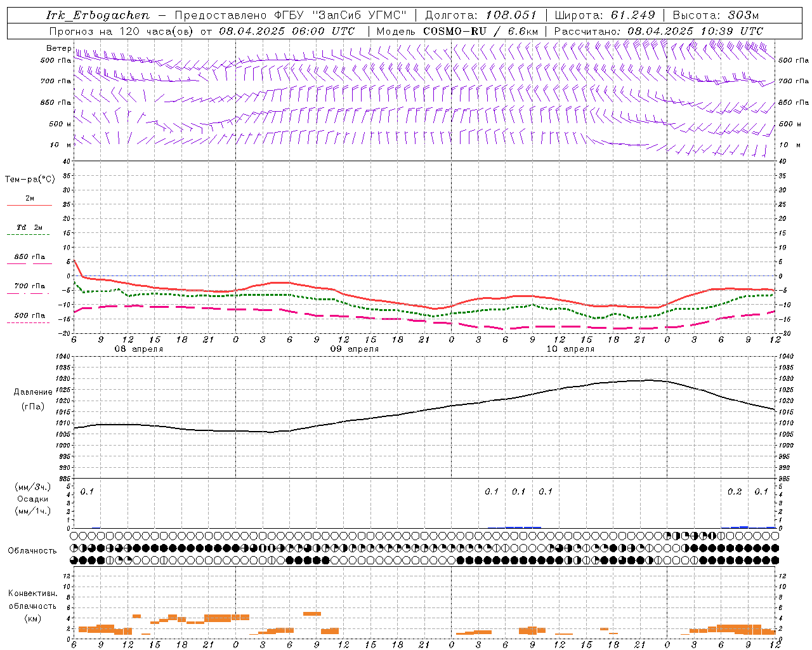
Task: Click the 0.2 precipitation value
Action: [735, 492]
